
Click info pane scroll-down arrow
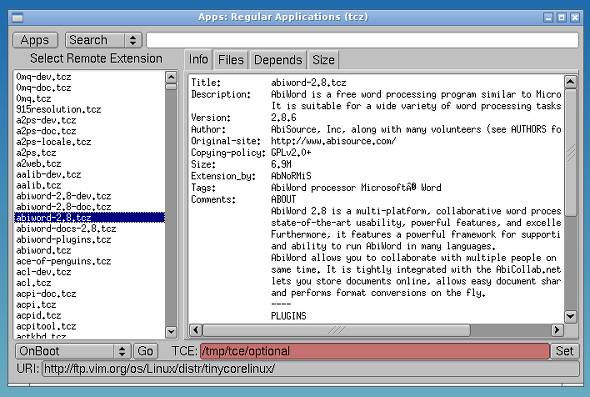click(570, 316)
